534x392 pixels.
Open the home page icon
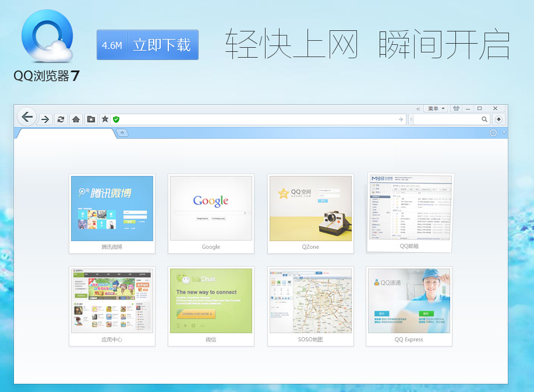(76, 119)
